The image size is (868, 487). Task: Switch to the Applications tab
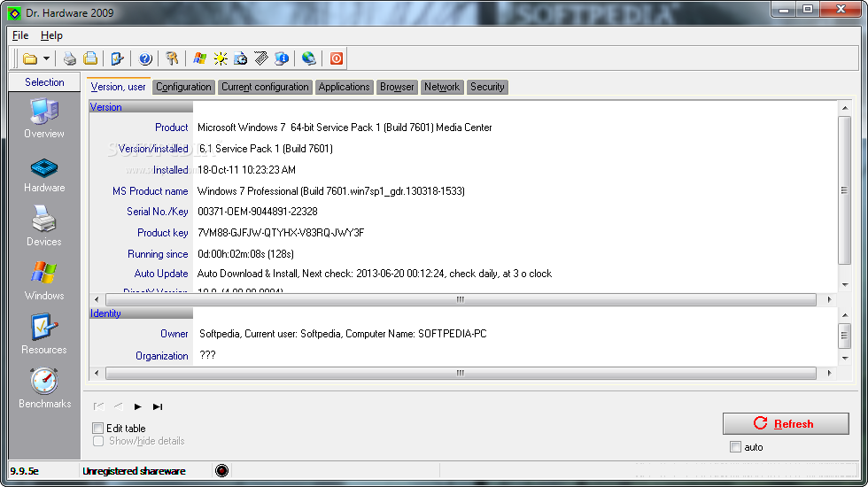[344, 87]
